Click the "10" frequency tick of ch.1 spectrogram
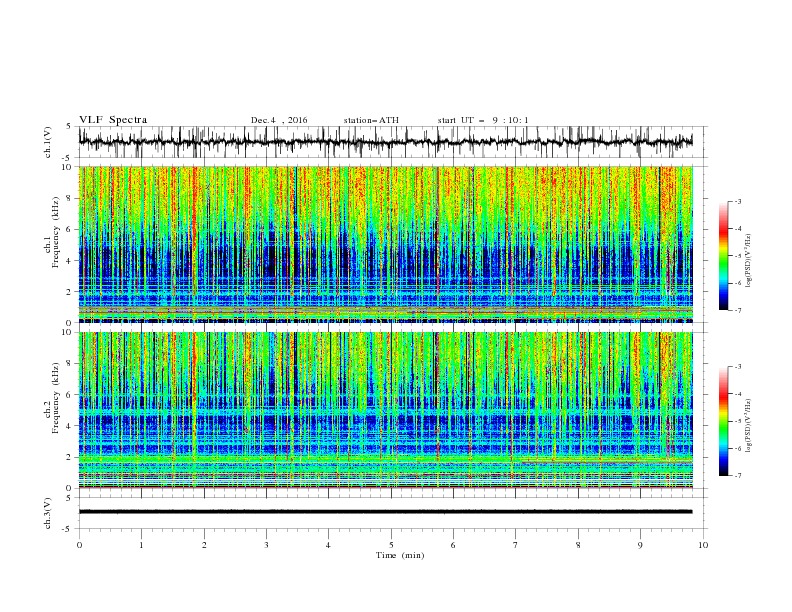The image size is (792, 612). coord(67,167)
